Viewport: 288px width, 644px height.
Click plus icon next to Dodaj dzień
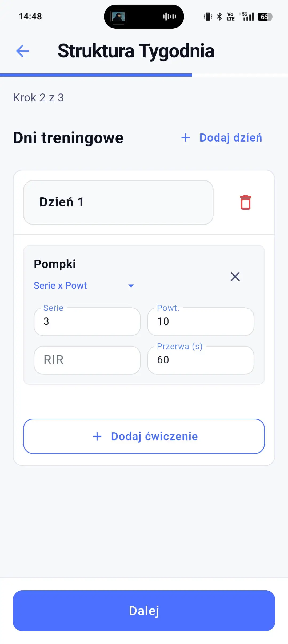tap(186, 138)
